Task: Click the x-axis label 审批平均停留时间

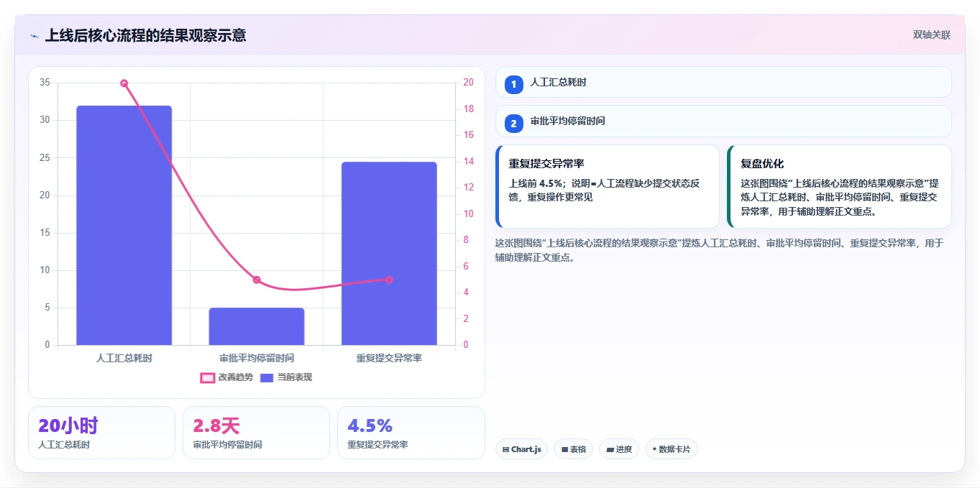Action: pos(257,357)
